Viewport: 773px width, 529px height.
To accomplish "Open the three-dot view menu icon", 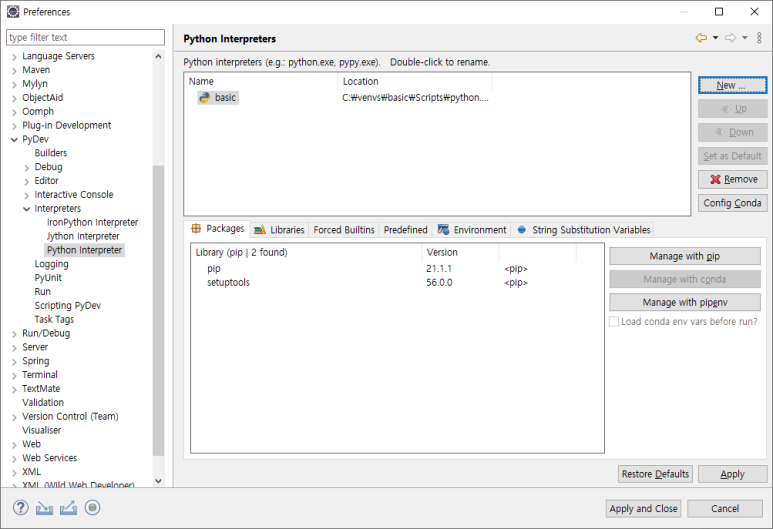I will coord(759,37).
